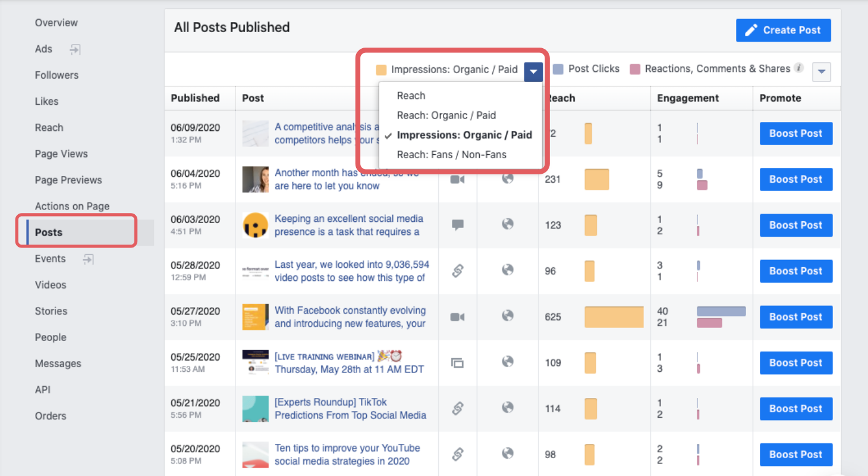868x476 pixels.
Task: Boost the 05/25/2020 live webinar post
Action: click(796, 362)
